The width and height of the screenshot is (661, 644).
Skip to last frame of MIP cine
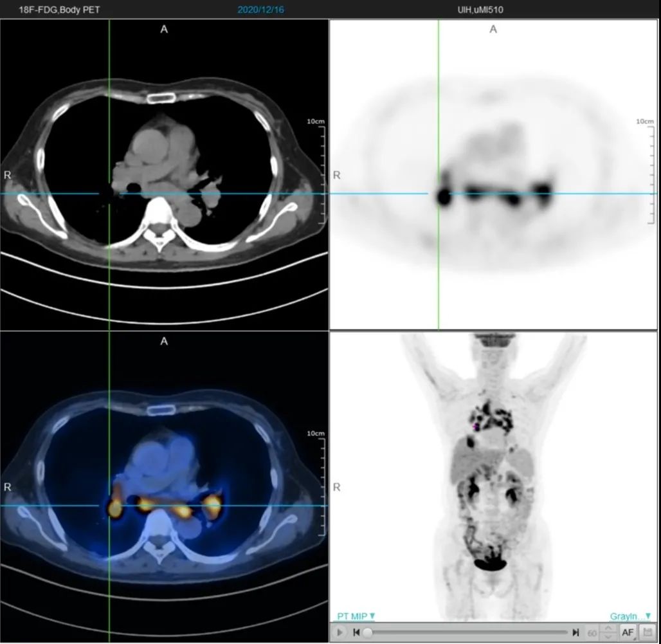(575, 632)
